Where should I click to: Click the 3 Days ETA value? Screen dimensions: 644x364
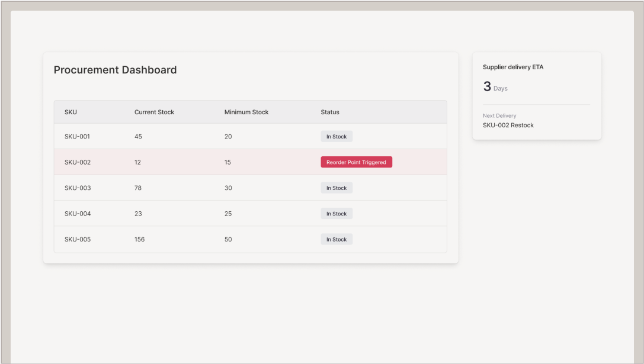495,87
